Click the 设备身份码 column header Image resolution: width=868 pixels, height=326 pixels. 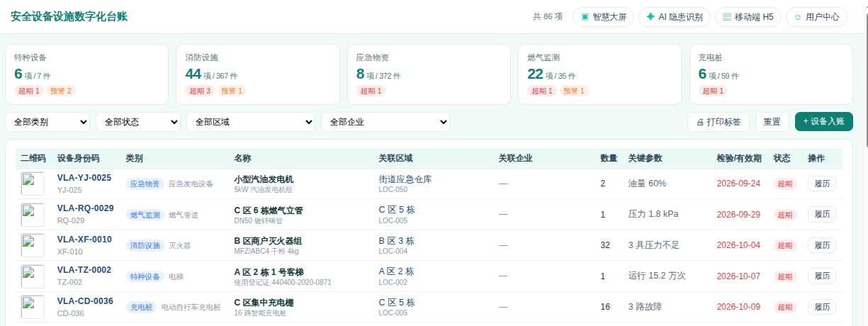pos(79,158)
